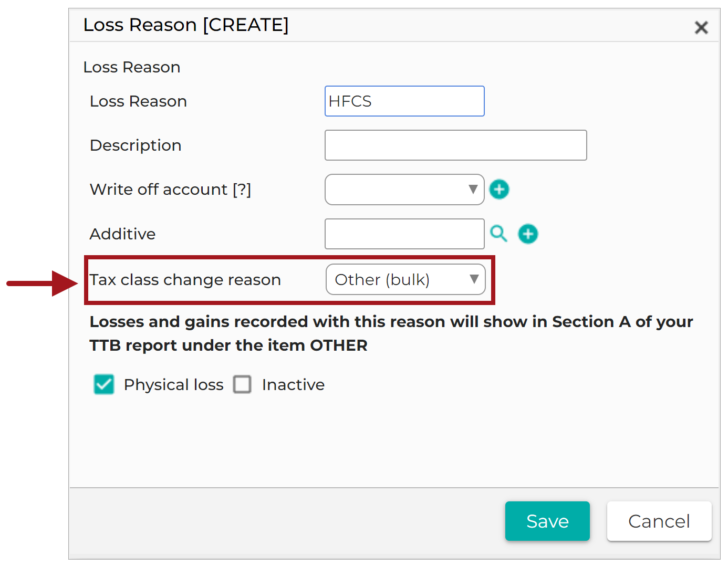The image size is (728, 567).
Task: Open the Write off account dropdown
Action: point(404,190)
